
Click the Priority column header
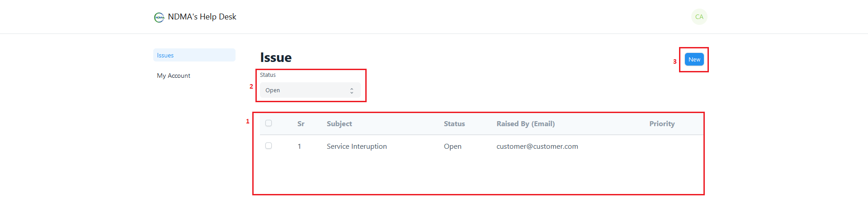click(x=662, y=124)
